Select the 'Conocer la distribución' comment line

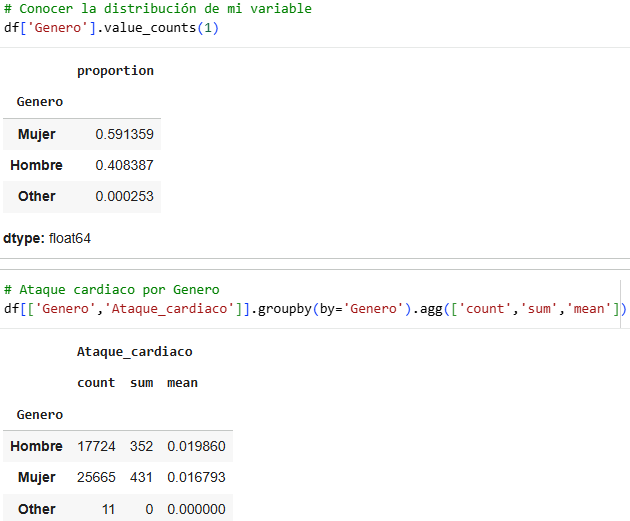[x=158, y=8]
